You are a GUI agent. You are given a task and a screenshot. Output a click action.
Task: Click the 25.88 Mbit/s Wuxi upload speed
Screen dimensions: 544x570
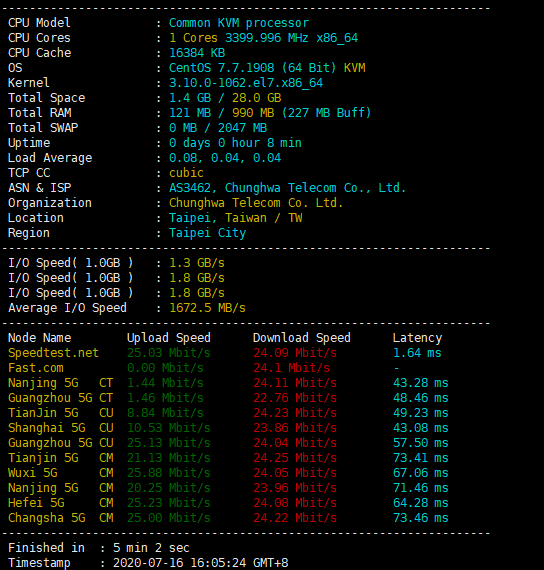[x=169, y=473]
